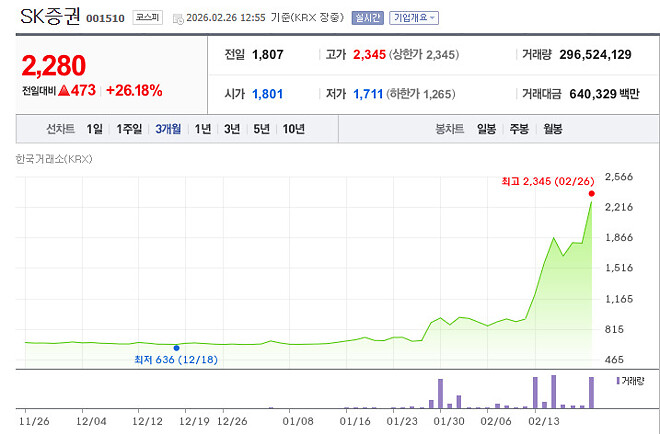660x434 pixels.
Task: Select the 10년 line chart tab
Action: pos(293,129)
